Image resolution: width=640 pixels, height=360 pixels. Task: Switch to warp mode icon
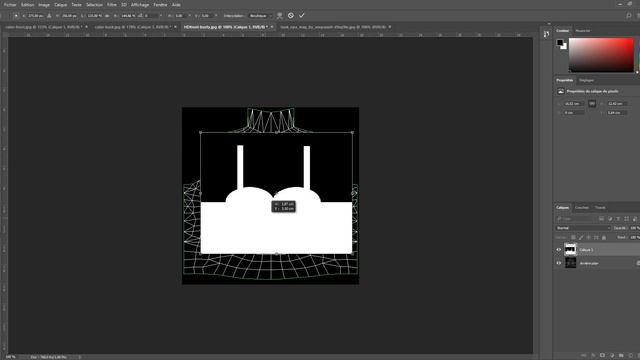(x=280, y=16)
